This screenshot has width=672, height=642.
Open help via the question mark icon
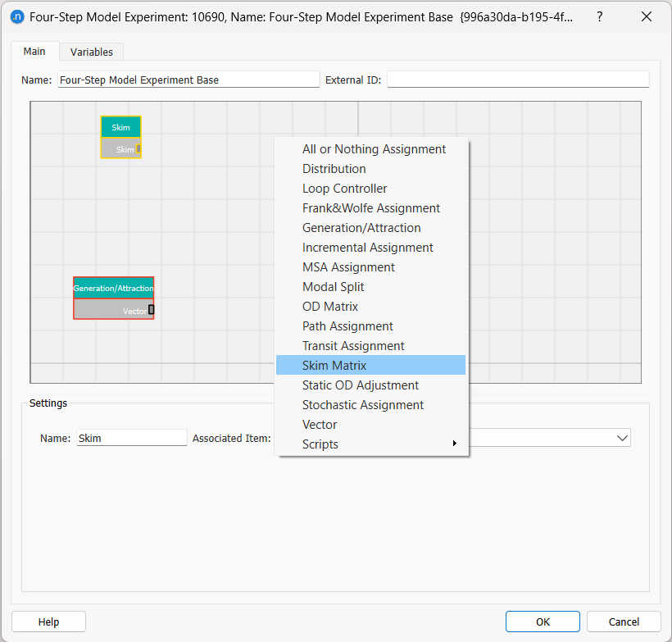click(599, 16)
